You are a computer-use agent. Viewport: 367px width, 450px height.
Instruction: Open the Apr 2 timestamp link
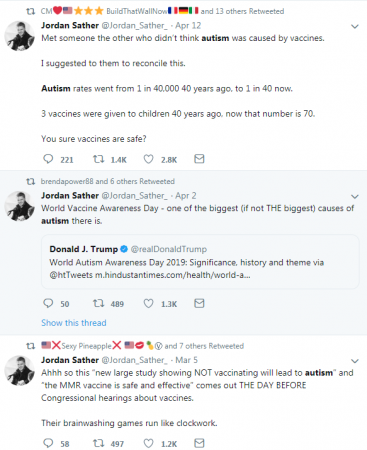click(x=186, y=196)
